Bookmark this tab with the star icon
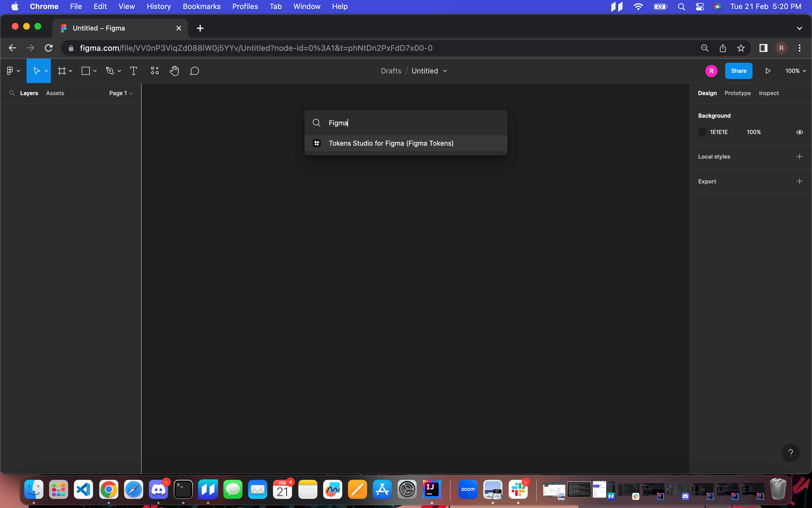Viewport: 812px width, 508px height. tap(741, 48)
